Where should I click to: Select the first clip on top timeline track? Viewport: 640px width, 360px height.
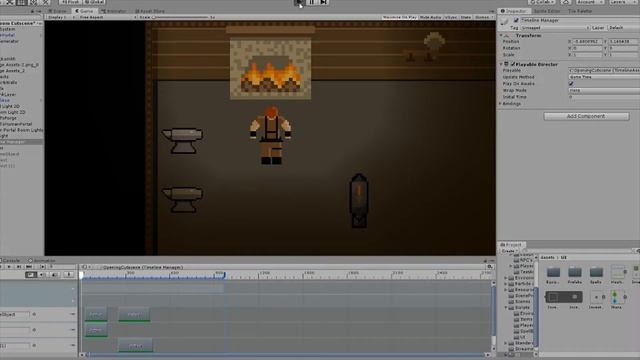(96, 314)
